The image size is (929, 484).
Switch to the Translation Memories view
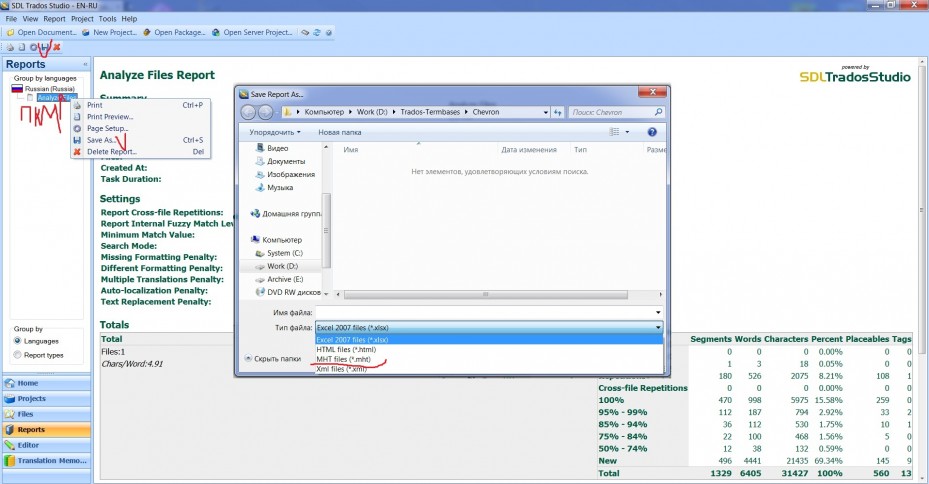tap(46, 460)
